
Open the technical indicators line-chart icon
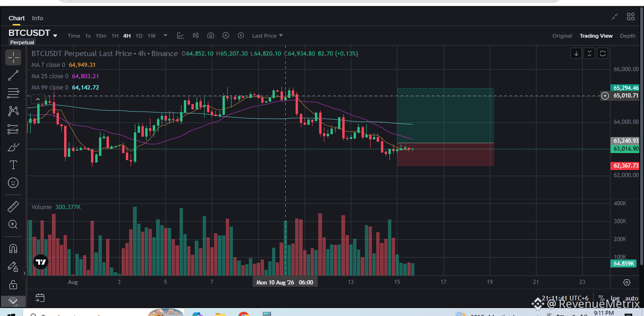point(181,35)
